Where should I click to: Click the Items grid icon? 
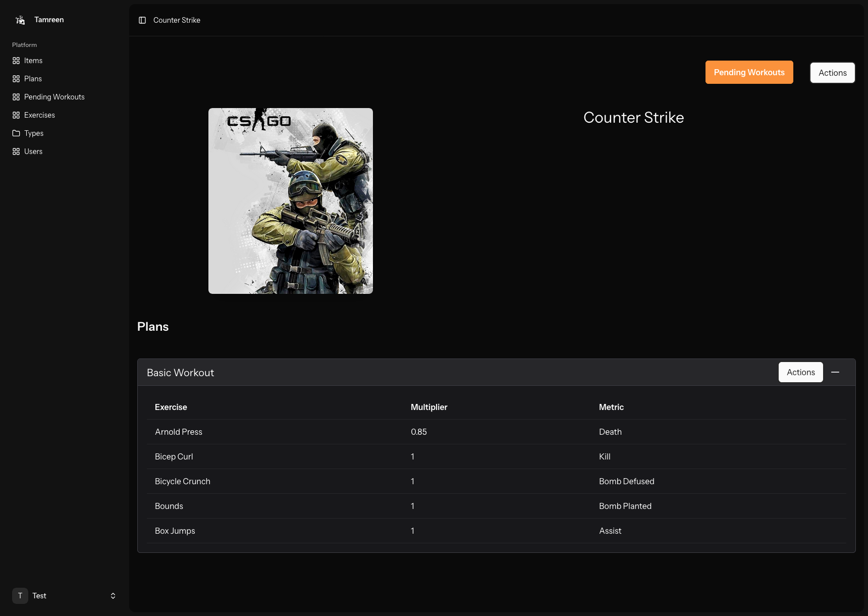(16, 61)
